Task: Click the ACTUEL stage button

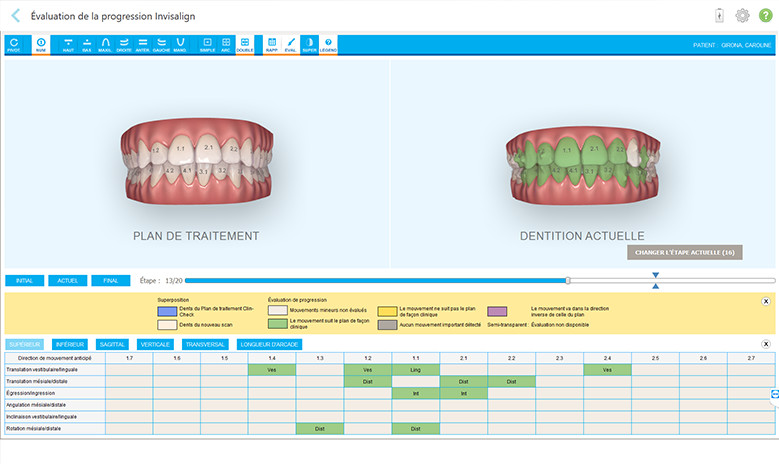Action: (x=68, y=281)
